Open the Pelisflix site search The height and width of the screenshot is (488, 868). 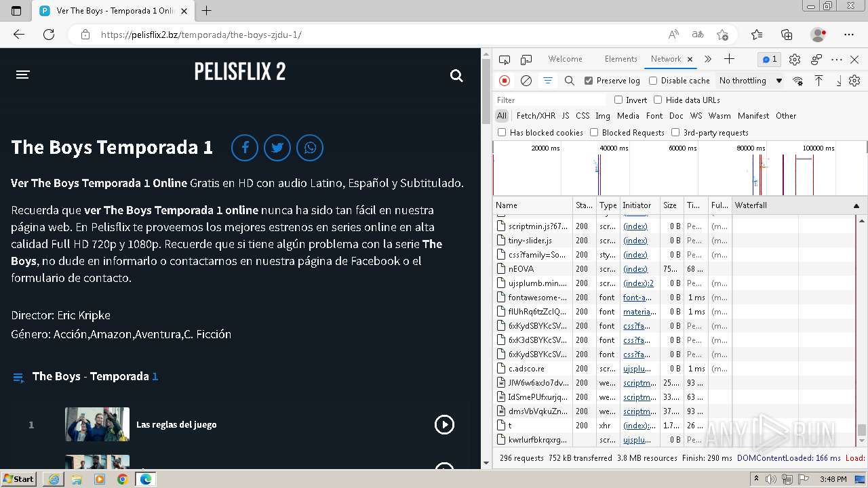(456, 76)
